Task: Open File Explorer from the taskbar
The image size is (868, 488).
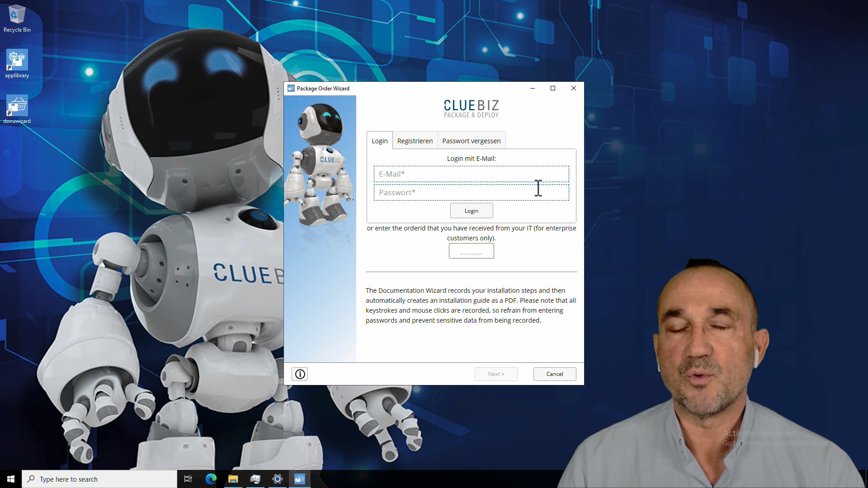Action: (x=233, y=479)
